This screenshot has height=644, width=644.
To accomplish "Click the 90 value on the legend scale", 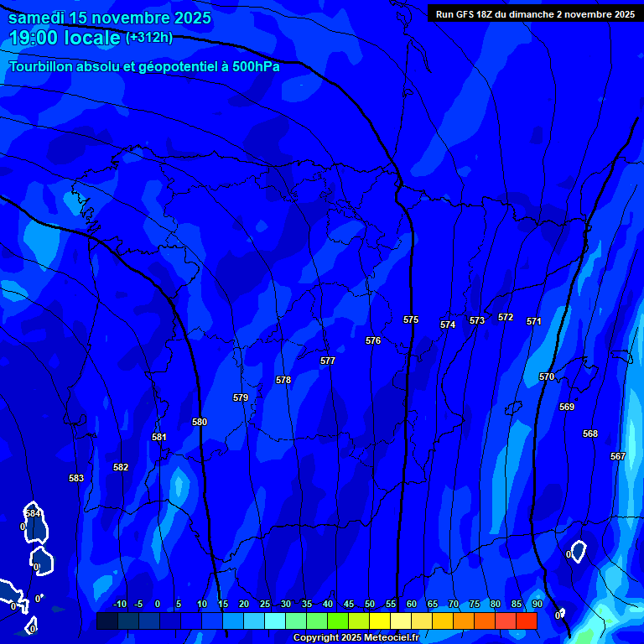I will pos(537,605).
